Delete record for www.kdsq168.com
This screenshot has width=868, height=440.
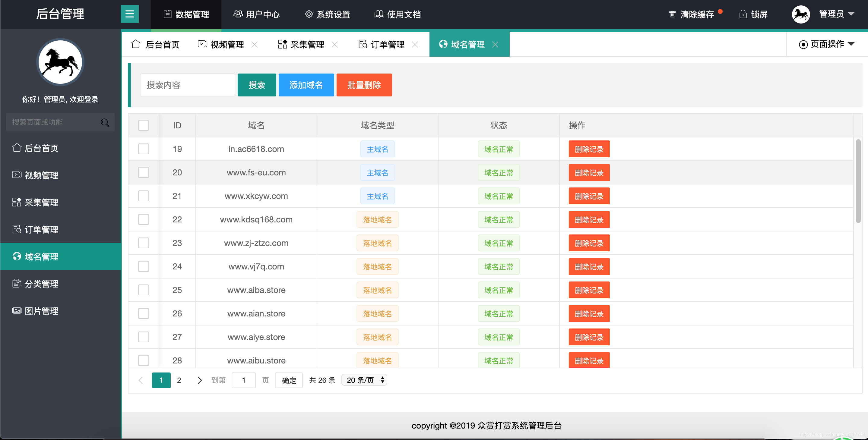point(589,219)
